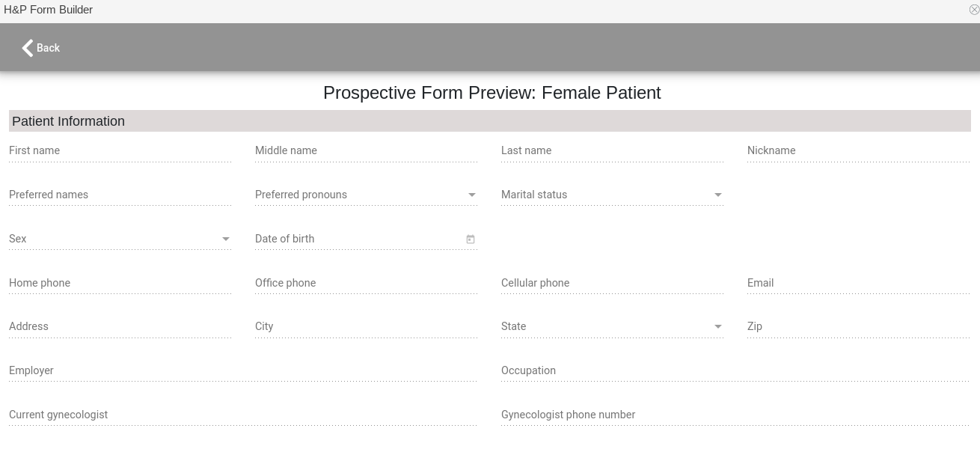Expand the Preferred pronouns dropdown

[x=472, y=195]
